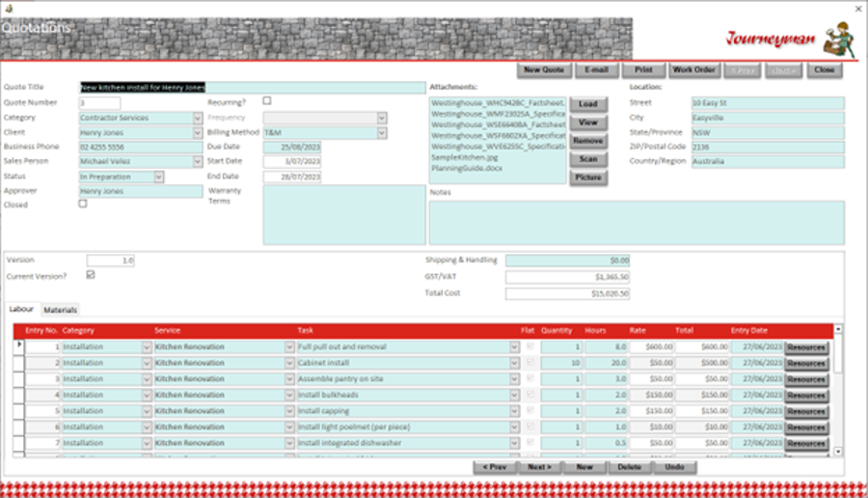Click the Notes text area
This screenshot has height=498, width=868.
[x=637, y=223]
